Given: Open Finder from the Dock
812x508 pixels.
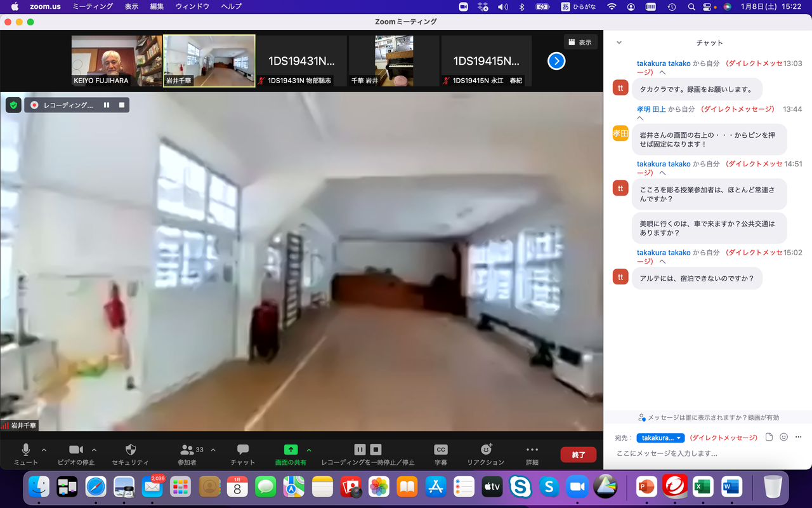Looking at the screenshot, I should coord(39,487).
